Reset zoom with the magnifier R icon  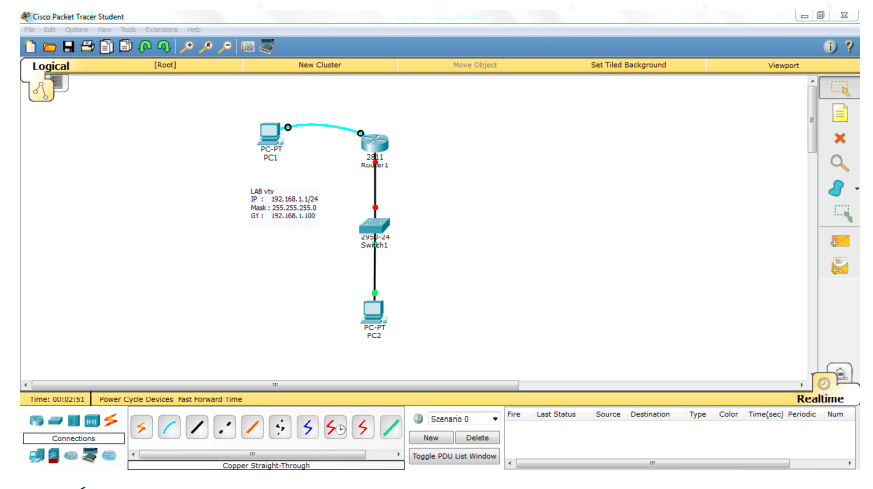pos(206,47)
